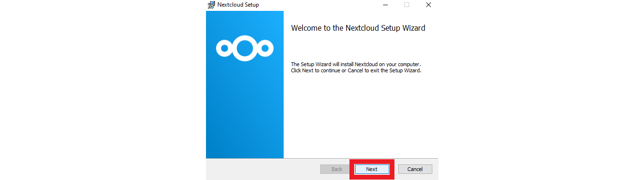This screenshot has width=644, height=180.
Task: Close the Nextcloud Setup window
Action: click(x=428, y=5)
